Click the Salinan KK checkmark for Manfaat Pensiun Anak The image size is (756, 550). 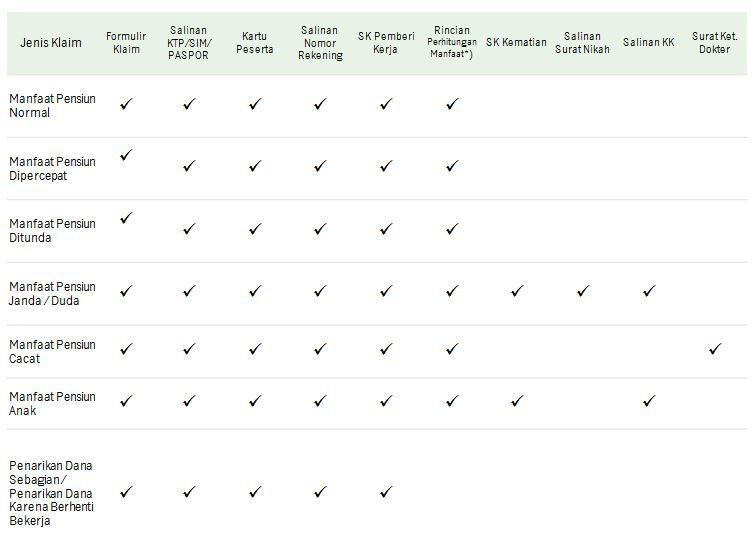point(649,401)
